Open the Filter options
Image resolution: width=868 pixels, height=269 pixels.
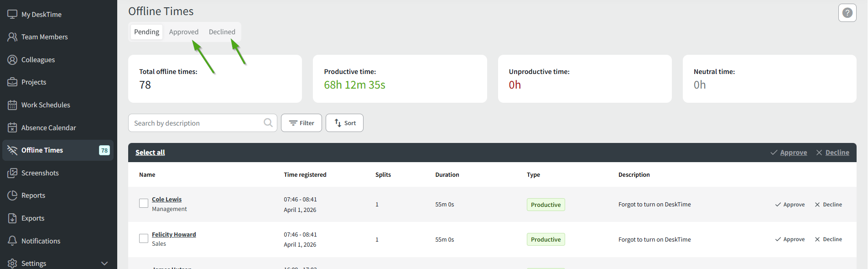[x=301, y=123]
